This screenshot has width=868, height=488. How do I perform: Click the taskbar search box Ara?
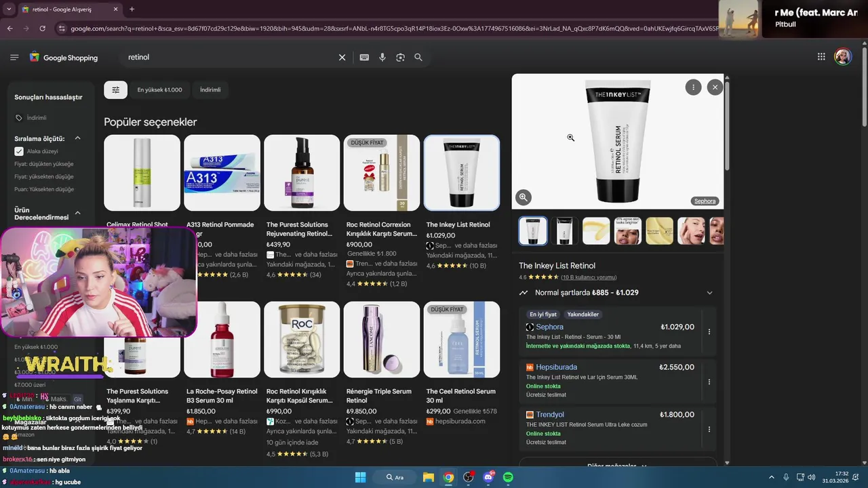pyautogui.click(x=395, y=477)
